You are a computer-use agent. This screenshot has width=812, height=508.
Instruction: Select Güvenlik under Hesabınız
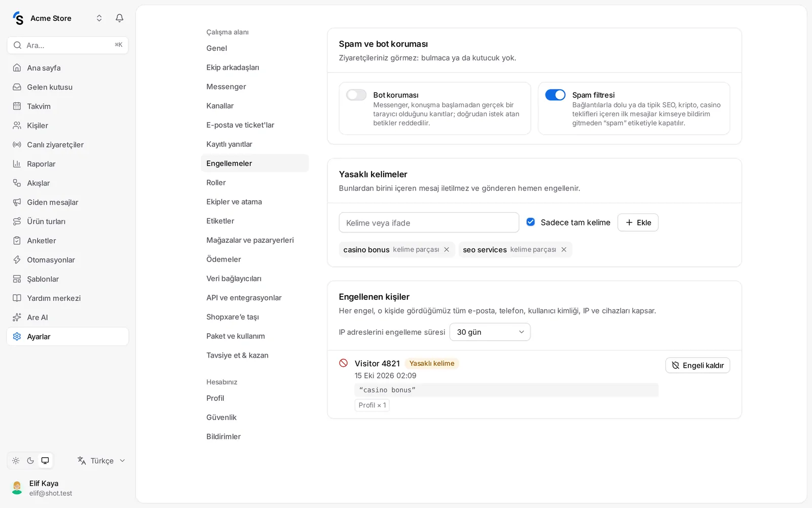coord(255,418)
